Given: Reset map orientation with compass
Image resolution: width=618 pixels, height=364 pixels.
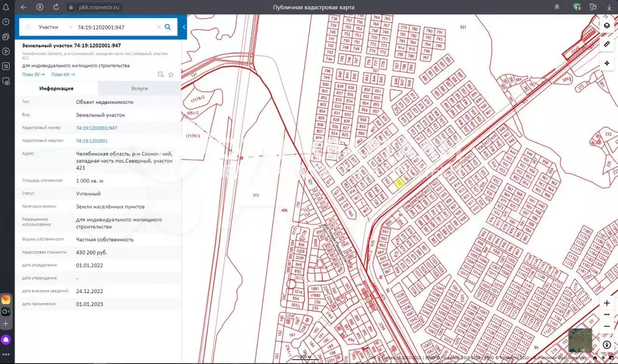Looking at the screenshot, I should coord(607,345).
